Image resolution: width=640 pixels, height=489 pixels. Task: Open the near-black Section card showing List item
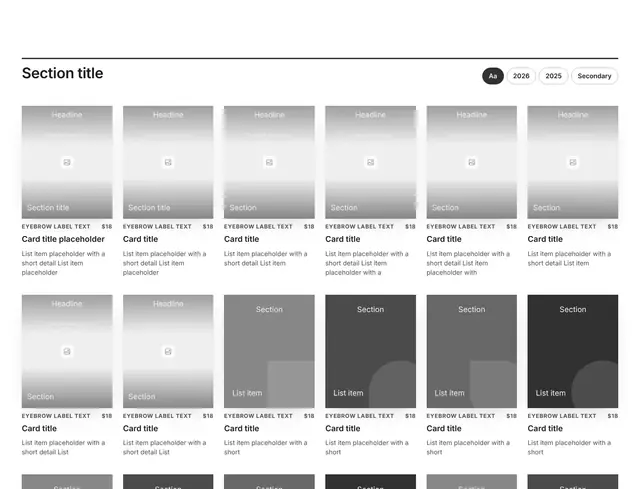click(573, 351)
